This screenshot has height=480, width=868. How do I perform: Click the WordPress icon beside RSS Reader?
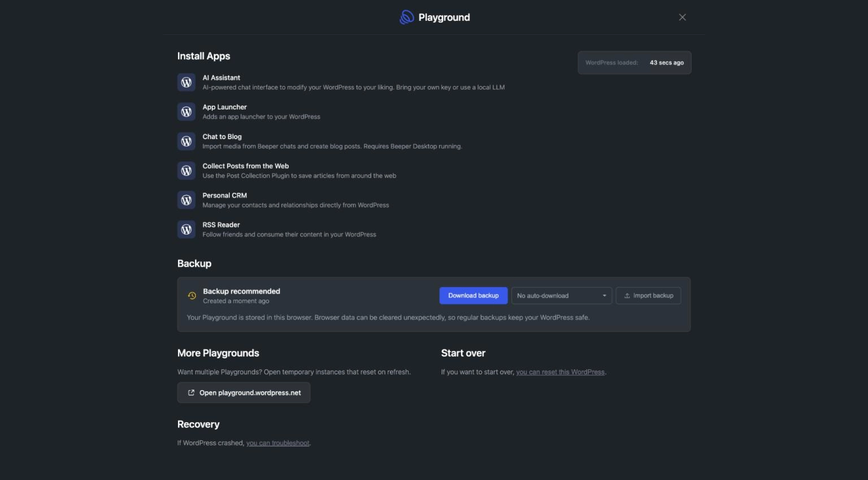pos(186,229)
